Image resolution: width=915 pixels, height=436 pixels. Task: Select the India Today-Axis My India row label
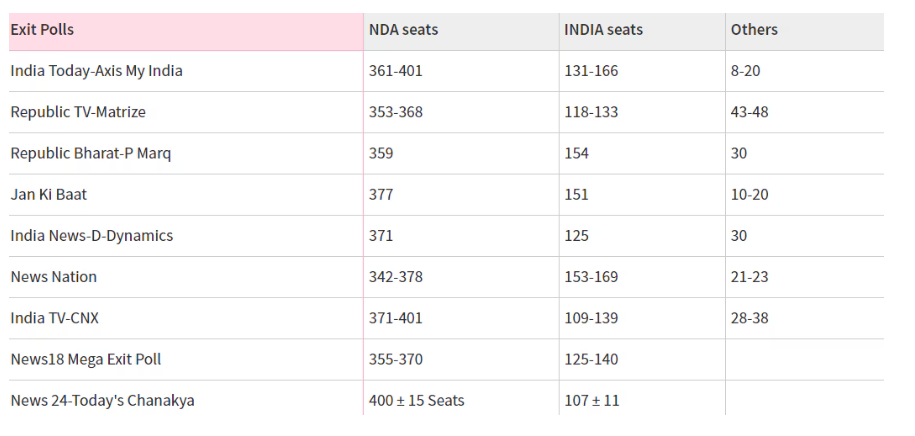96,71
